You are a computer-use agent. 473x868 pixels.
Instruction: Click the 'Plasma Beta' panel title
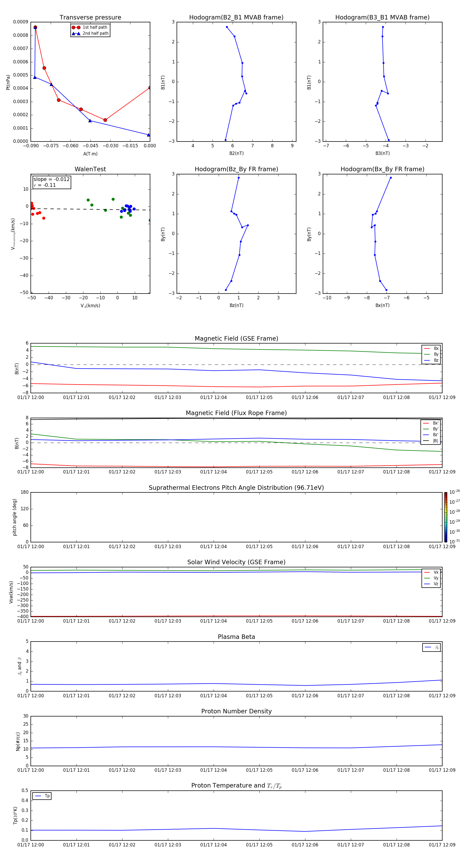coord(236,637)
